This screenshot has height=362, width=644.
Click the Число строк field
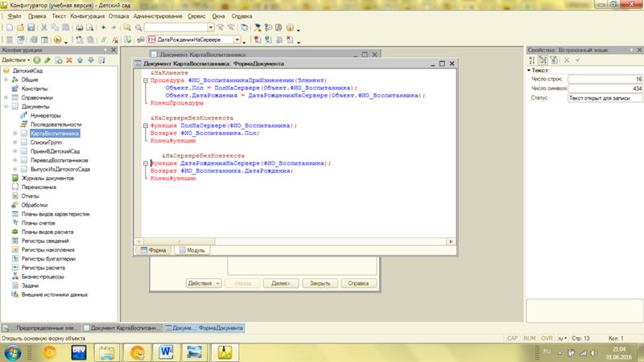(x=605, y=79)
